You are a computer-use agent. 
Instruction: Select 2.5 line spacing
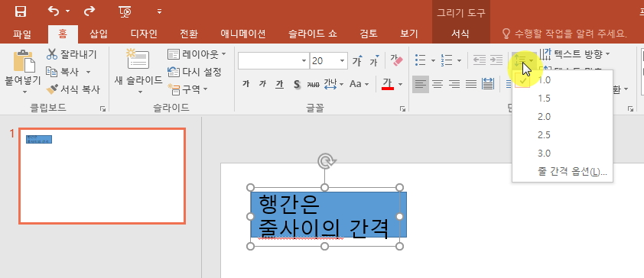click(x=562, y=135)
